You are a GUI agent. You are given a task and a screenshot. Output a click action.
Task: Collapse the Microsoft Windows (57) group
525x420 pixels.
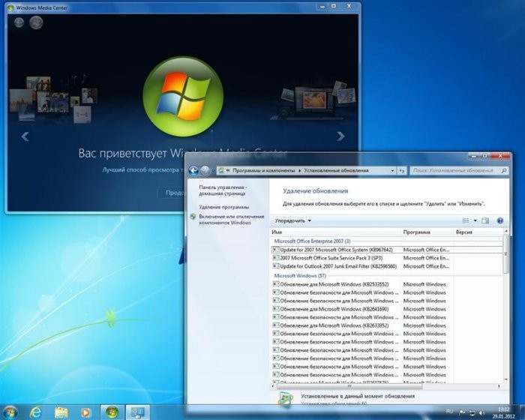click(300, 276)
